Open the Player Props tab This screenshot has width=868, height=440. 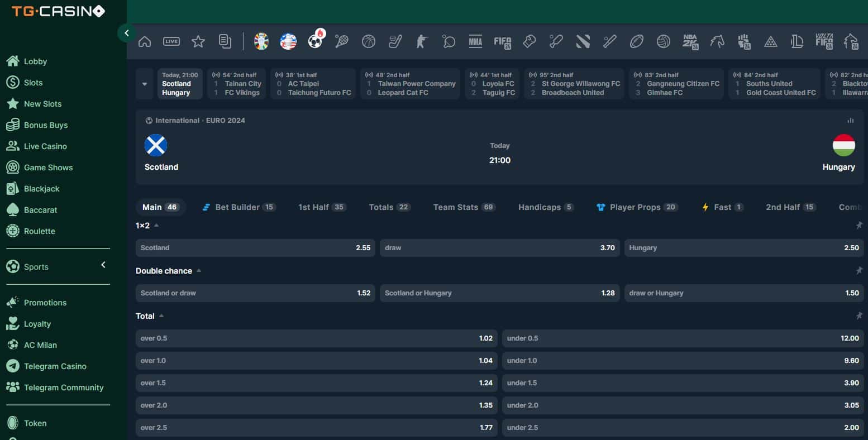[637, 207]
